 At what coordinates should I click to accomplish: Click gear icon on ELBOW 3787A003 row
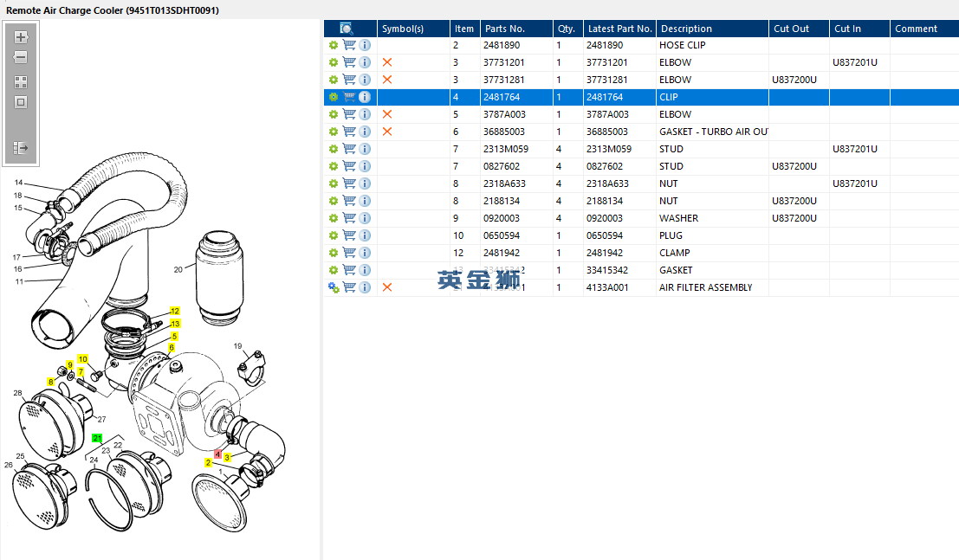[334, 114]
